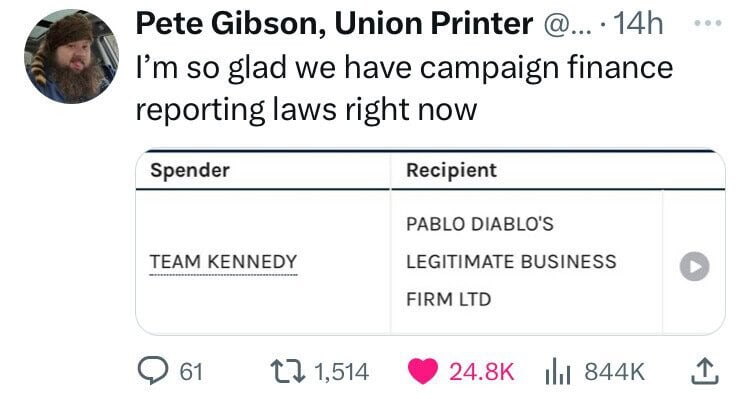Click the gray play arrow in the table row
The image size is (750, 399).
click(x=695, y=266)
